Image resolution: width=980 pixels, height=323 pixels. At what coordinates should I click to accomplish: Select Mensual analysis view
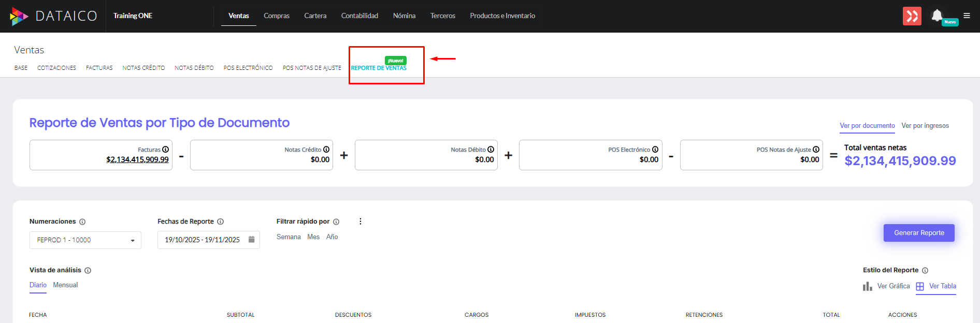[x=65, y=285]
